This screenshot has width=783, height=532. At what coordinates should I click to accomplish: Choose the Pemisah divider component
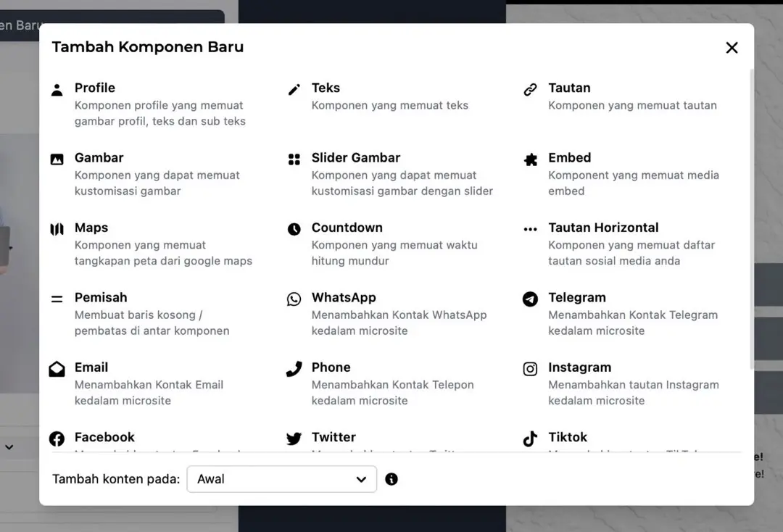coord(101,298)
